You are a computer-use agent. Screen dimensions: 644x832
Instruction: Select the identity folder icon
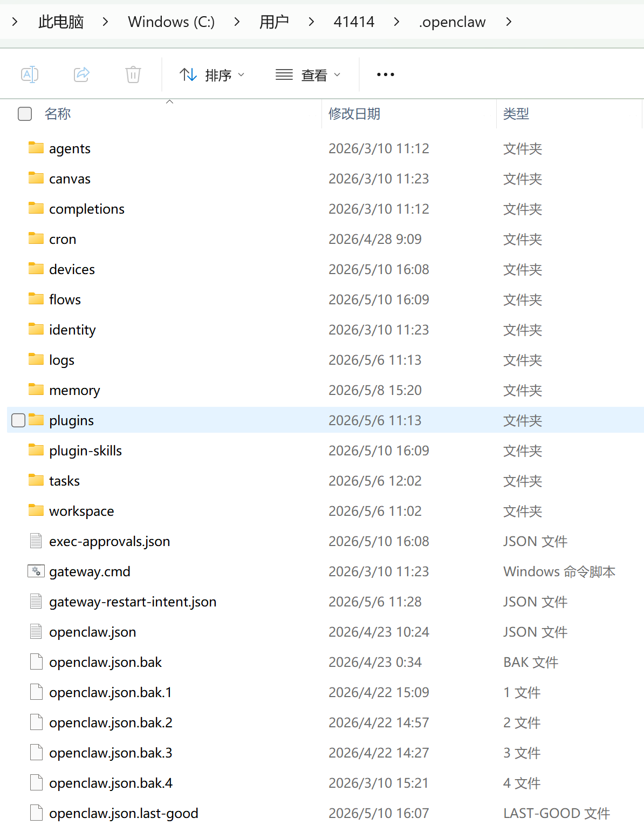36,329
